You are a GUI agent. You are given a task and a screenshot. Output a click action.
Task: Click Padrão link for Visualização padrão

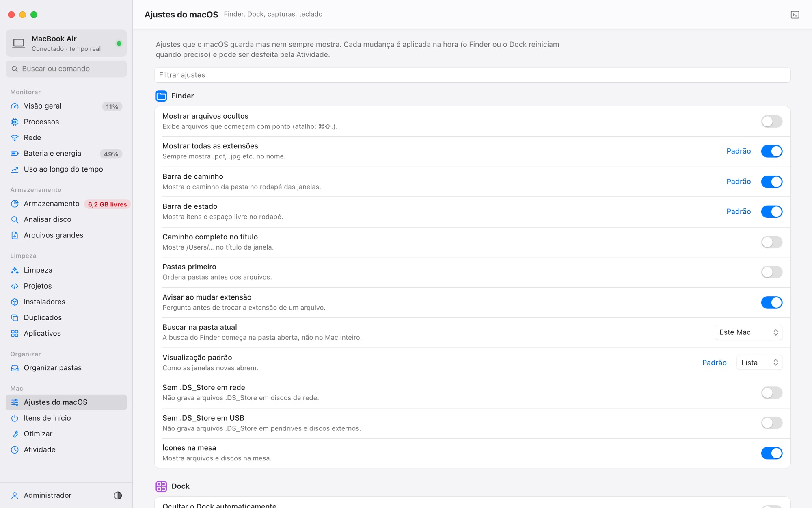point(714,363)
